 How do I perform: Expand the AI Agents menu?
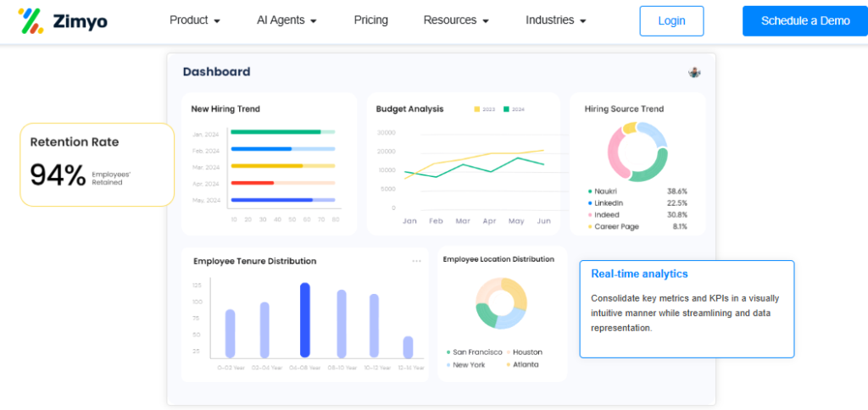tap(287, 20)
